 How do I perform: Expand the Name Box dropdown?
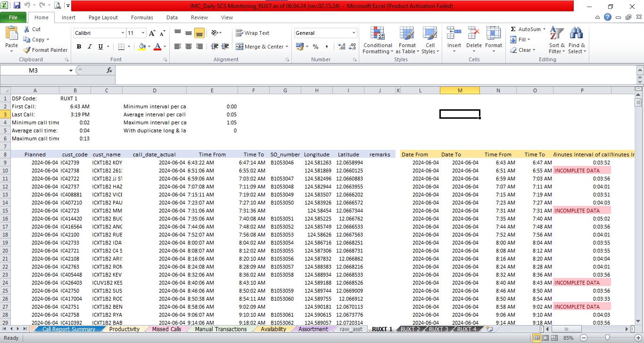click(71, 70)
